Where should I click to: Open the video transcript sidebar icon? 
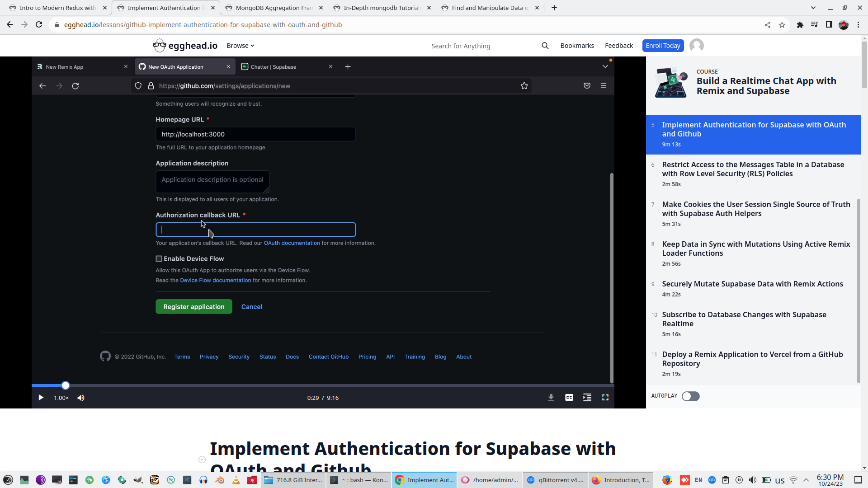[x=587, y=398]
